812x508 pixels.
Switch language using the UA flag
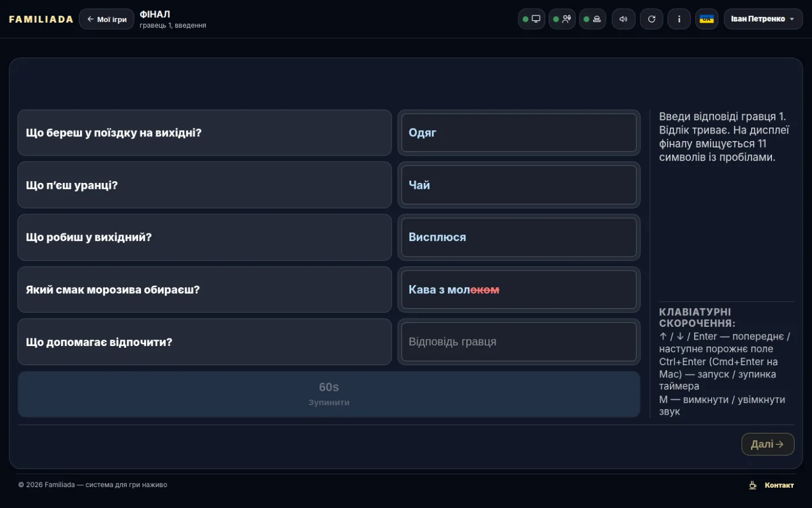click(x=706, y=19)
